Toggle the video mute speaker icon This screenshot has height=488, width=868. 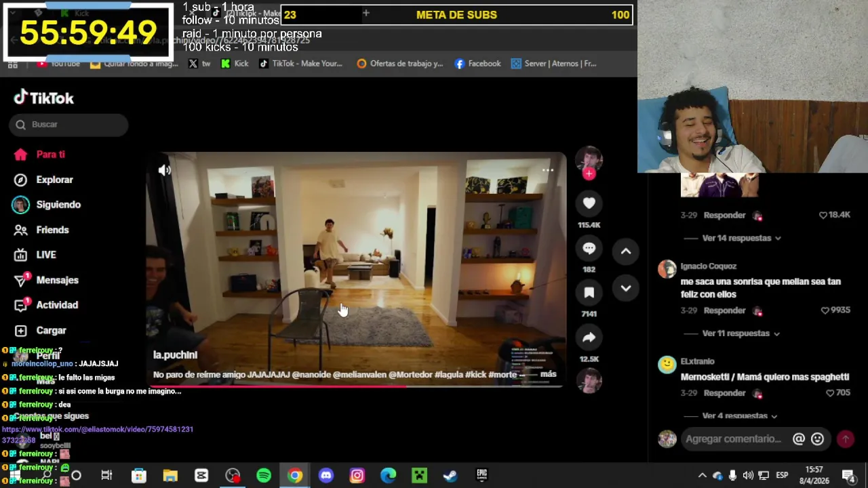[165, 171]
